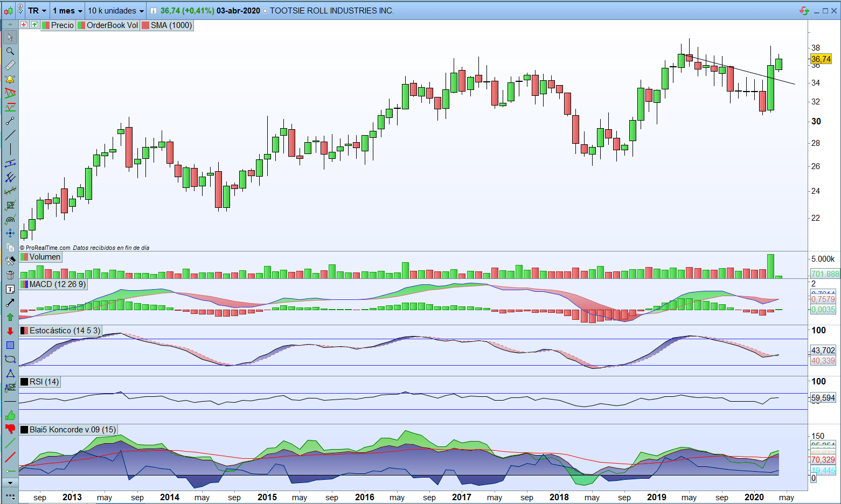The width and height of the screenshot is (841, 504).
Task: Click the info icon before the price
Action: click(x=154, y=11)
